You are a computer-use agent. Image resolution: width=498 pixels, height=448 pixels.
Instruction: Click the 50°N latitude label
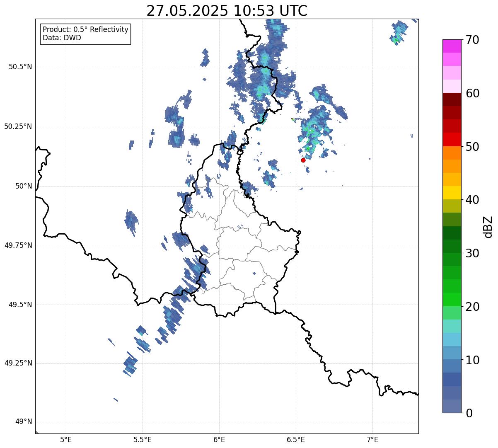pyautogui.click(x=24, y=186)
